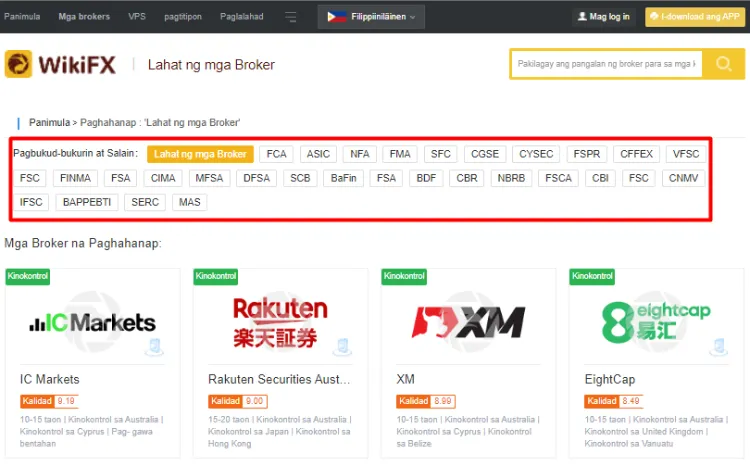Click Kalidad 9.00 rating on Rakuten

(x=238, y=401)
